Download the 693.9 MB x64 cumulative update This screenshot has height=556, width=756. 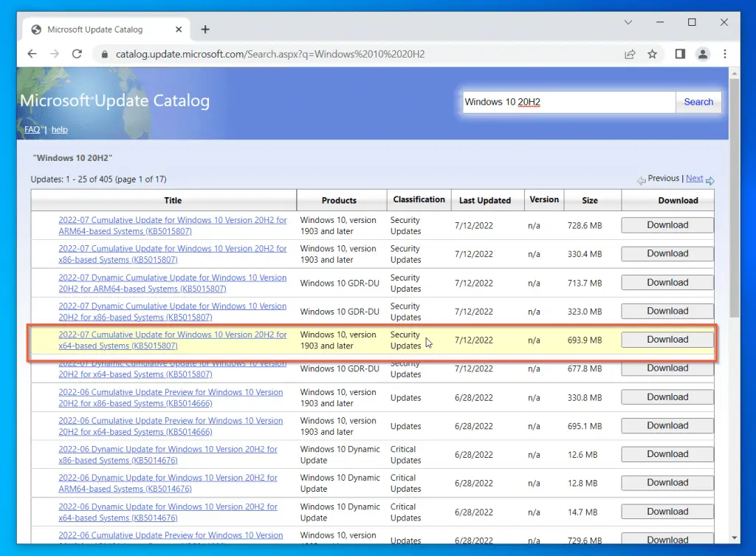(667, 339)
